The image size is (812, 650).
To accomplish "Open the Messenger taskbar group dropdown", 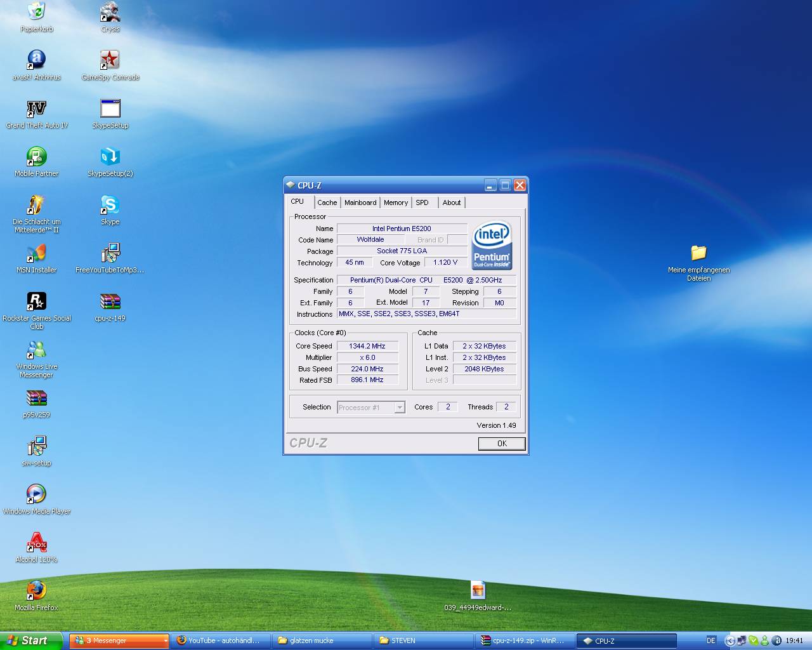I will click(166, 641).
